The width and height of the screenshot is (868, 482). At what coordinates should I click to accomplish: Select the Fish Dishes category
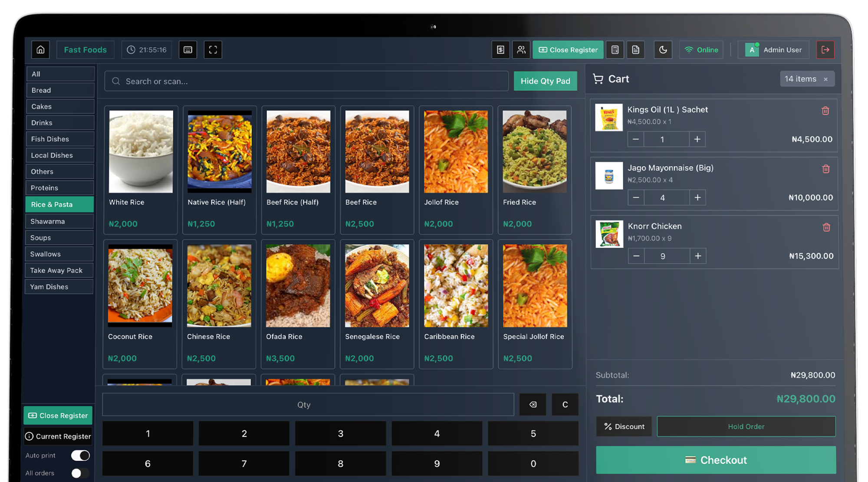click(60, 139)
